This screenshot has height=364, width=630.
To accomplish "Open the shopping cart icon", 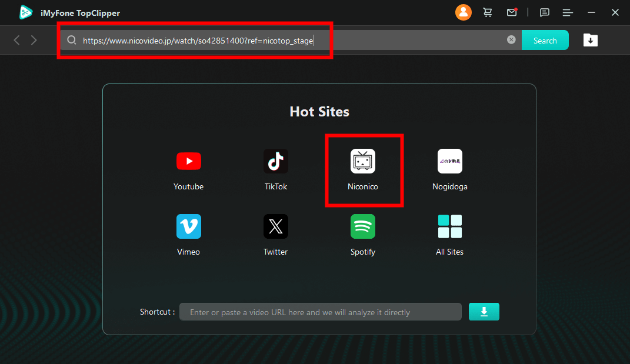I will tap(488, 12).
